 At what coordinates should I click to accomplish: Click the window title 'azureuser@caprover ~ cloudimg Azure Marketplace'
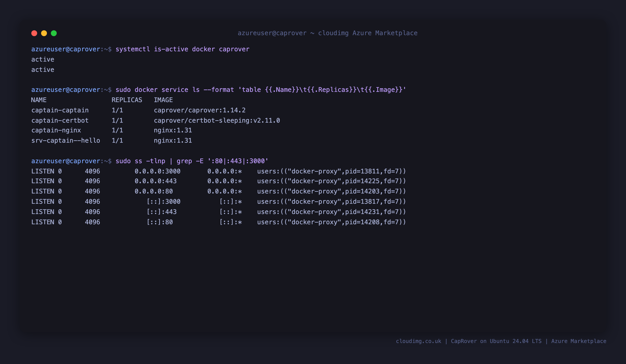pyautogui.click(x=328, y=33)
